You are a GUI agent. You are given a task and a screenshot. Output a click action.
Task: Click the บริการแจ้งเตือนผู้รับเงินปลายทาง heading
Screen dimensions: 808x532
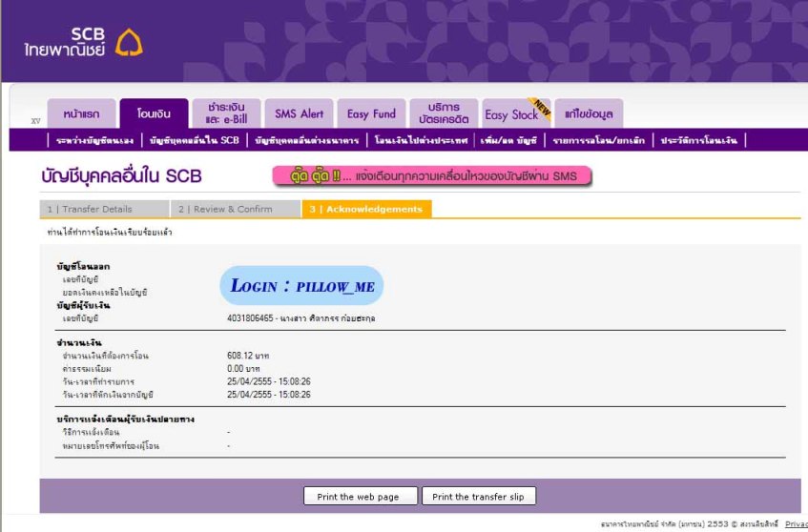pos(125,419)
